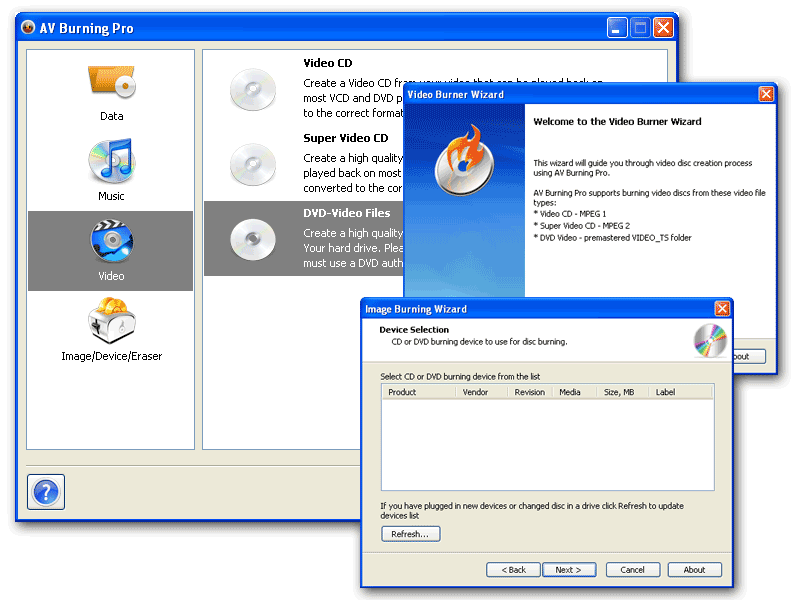
Task: Sort device list by Product column
Action: 418,392
